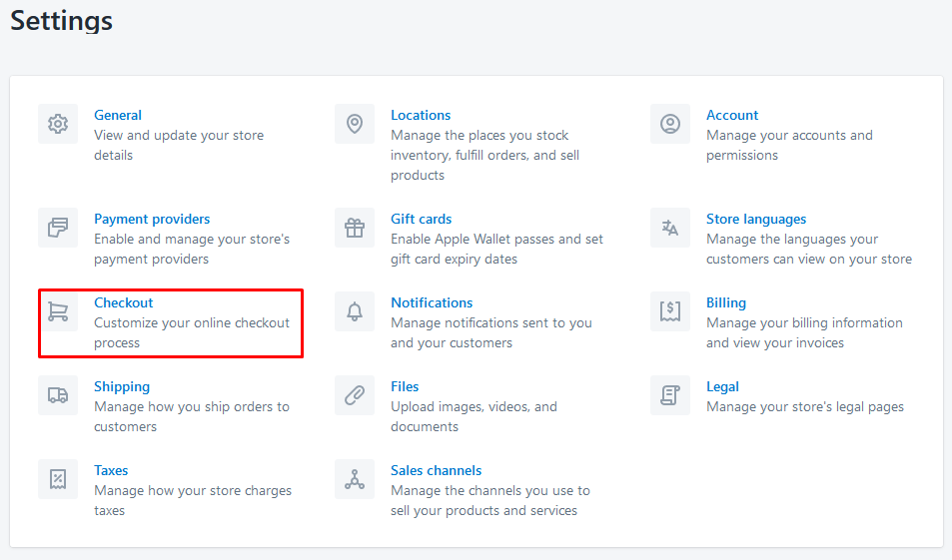Click the General gear icon
Screen dimensions: 952x560
tap(58, 124)
